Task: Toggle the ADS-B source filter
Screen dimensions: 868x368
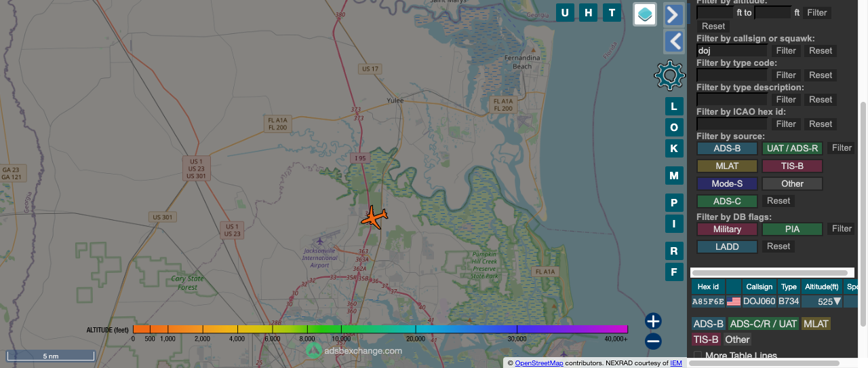Action: (x=727, y=148)
